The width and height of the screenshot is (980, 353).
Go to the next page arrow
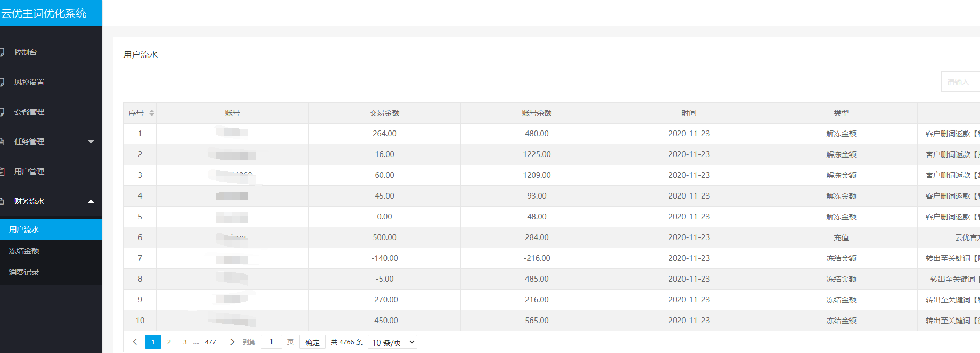232,342
